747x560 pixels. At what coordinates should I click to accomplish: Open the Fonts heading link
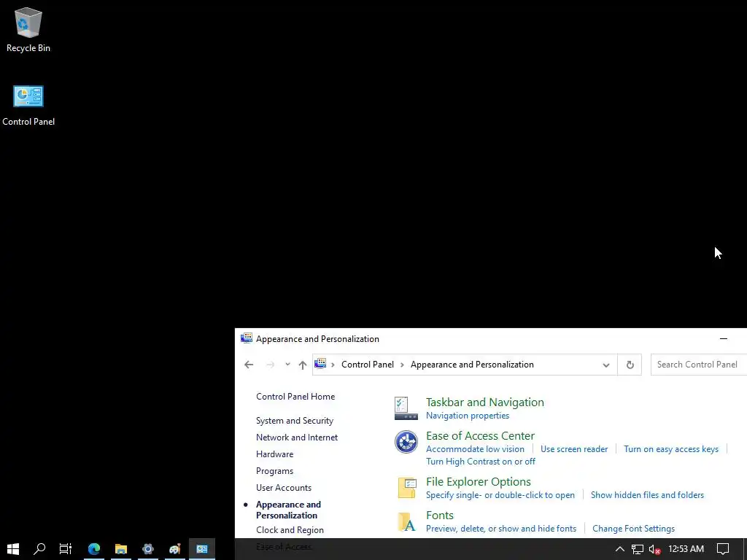click(439, 516)
